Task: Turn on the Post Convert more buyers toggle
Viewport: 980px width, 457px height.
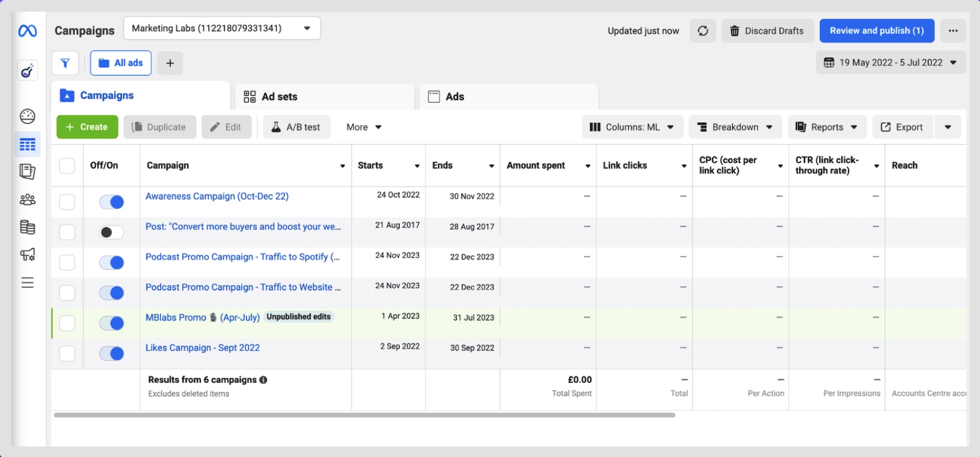Action: [112, 232]
